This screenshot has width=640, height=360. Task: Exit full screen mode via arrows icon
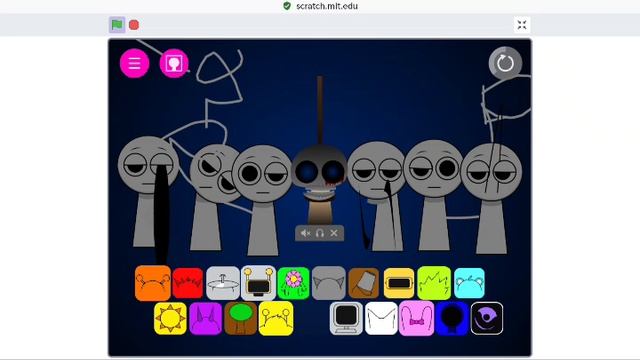click(522, 25)
